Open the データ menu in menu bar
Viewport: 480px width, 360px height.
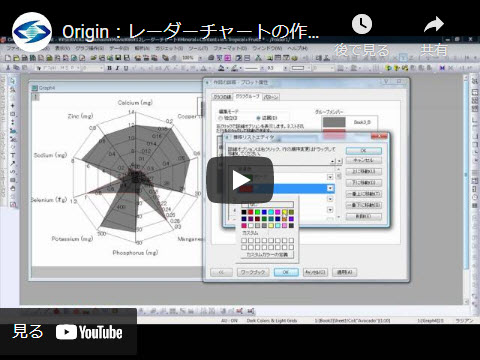(x=119, y=48)
